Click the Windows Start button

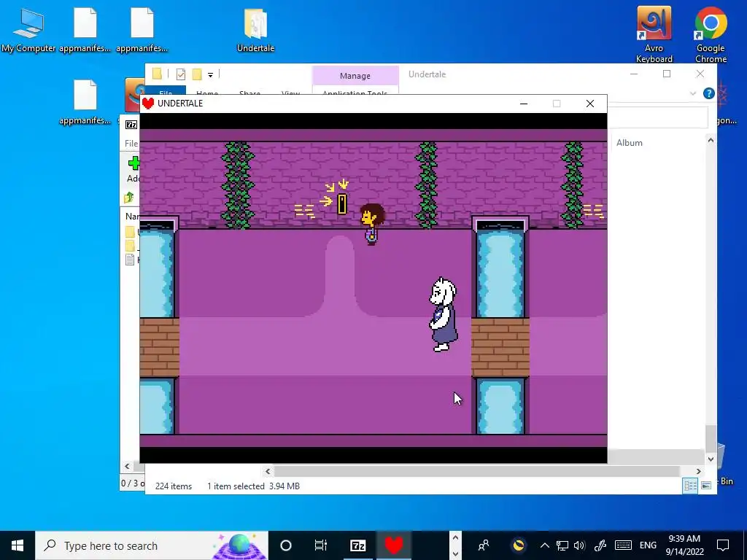point(18,545)
